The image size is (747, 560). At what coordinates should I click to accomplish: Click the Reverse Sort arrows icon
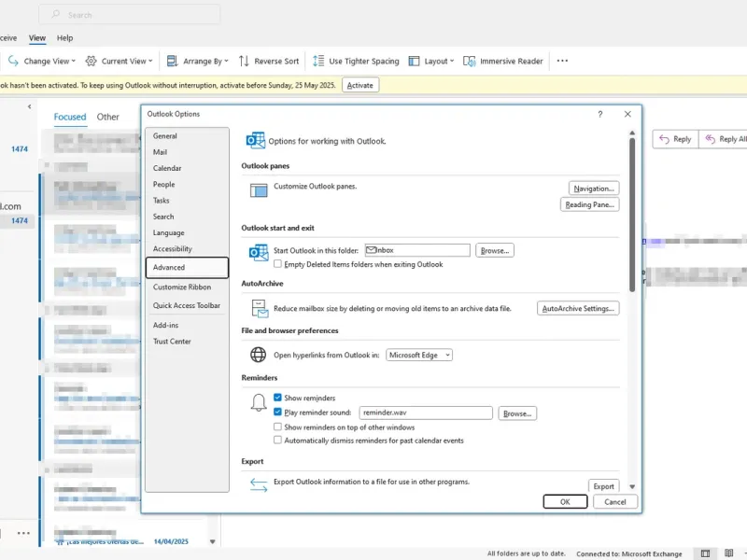(x=244, y=61)
